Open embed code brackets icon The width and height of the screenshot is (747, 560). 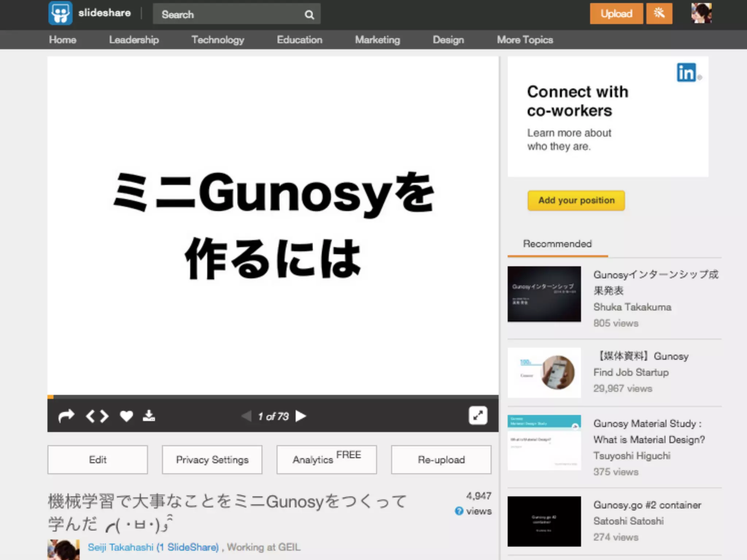coord(97,416)
